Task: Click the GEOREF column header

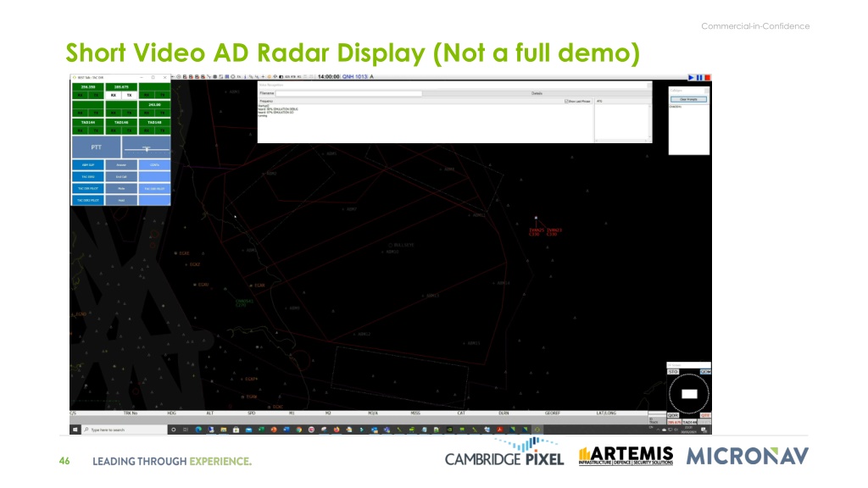Action: click(553, 413)
